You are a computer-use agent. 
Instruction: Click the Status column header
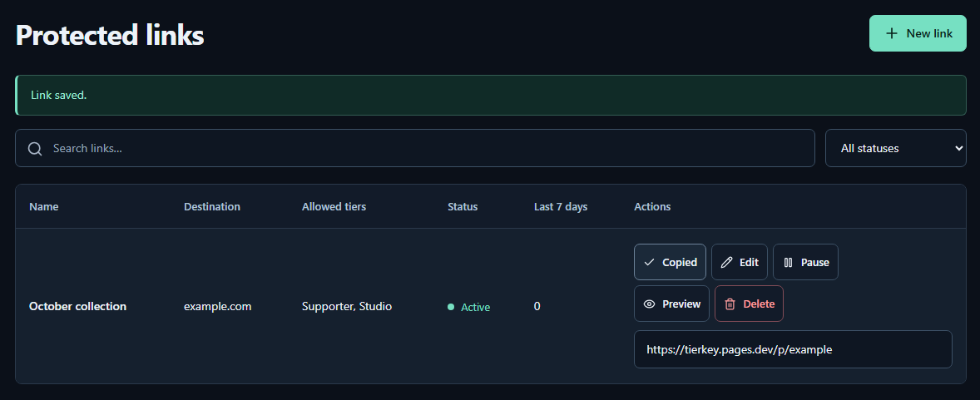[463, 206]
